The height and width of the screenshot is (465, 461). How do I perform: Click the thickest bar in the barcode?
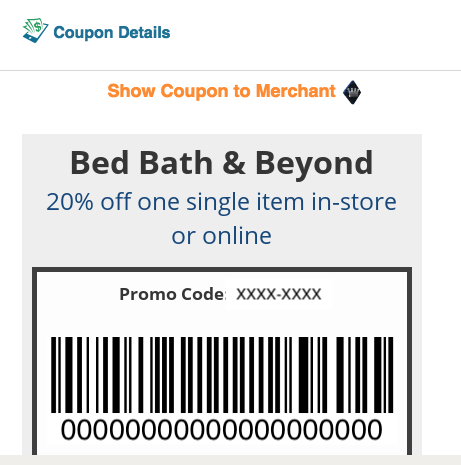coord(304,375)
